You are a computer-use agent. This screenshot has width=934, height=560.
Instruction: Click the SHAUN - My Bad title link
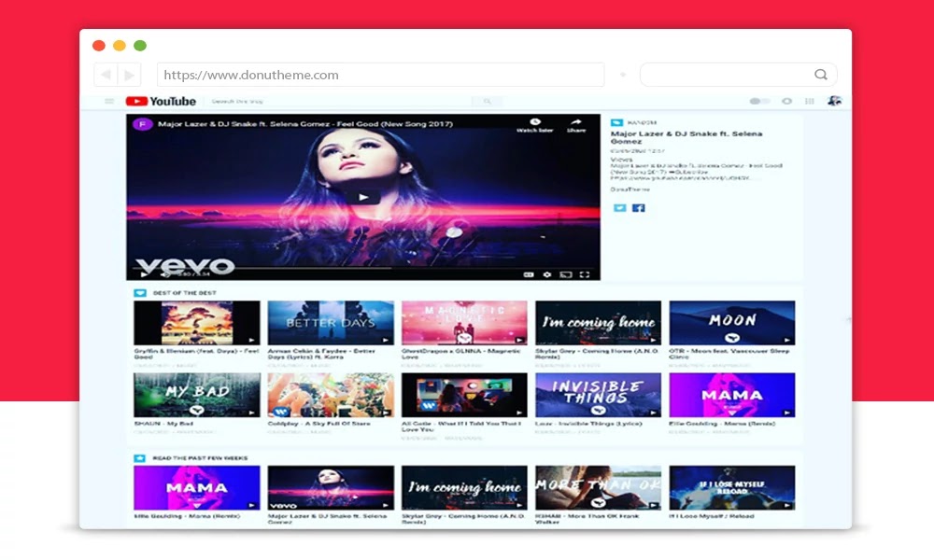(x=163, y=424)
